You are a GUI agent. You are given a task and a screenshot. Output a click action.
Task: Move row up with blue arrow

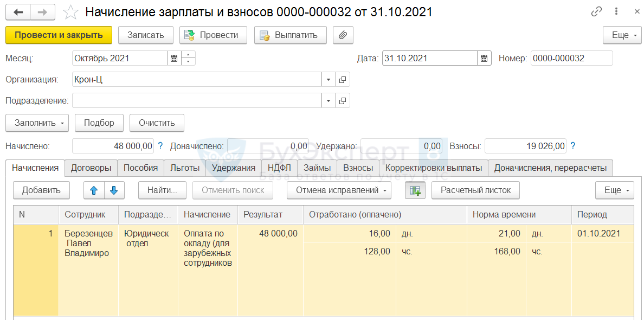[x=94, y=190]
